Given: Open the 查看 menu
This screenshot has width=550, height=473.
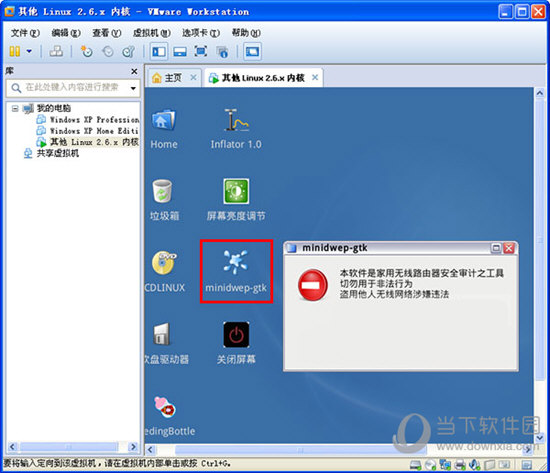Looking at the screenshot, I should 107,33.
